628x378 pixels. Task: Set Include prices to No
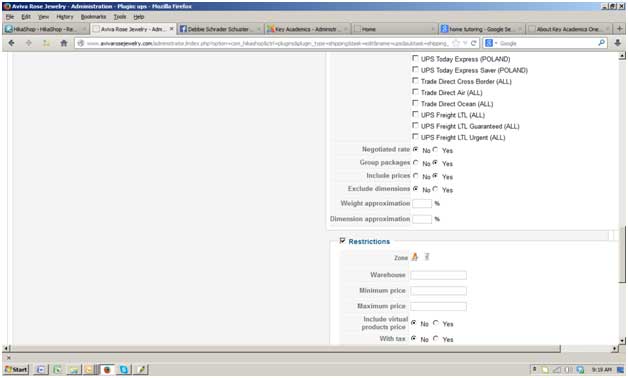pos(416,176)
